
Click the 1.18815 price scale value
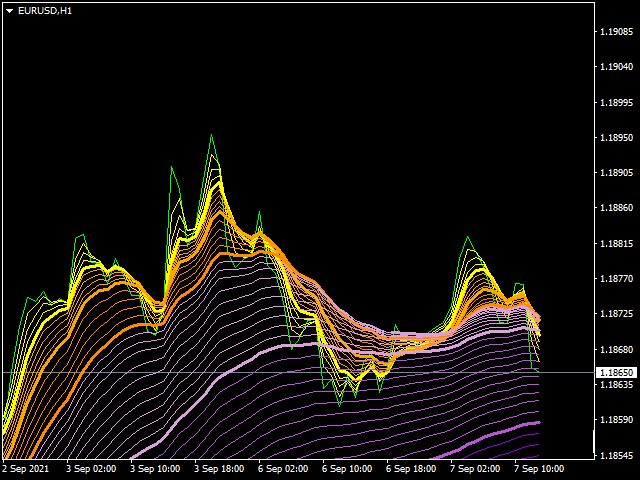[617, 243]
